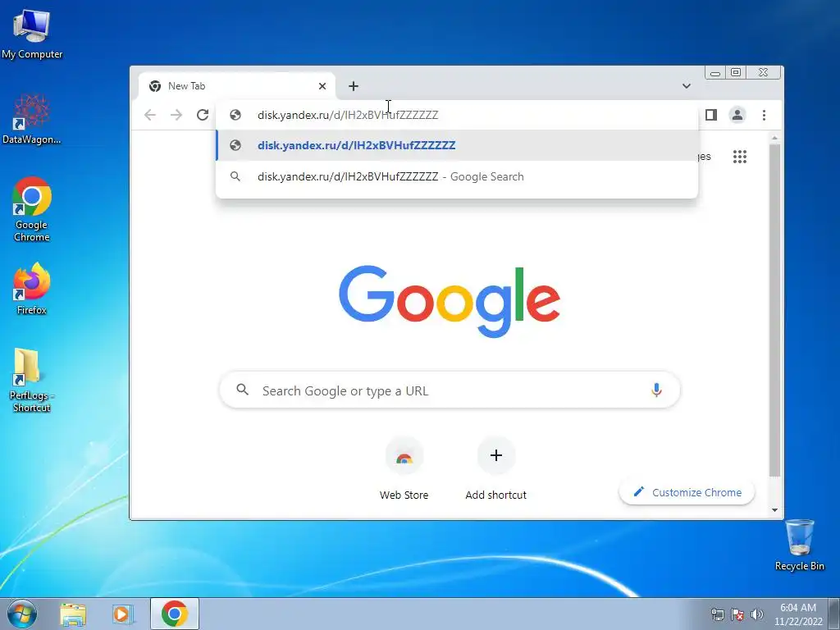Viewport: 840px width, 630px height.
Task: Open Windows Explorer from the taskbar
Action: [x=73, y=614]
